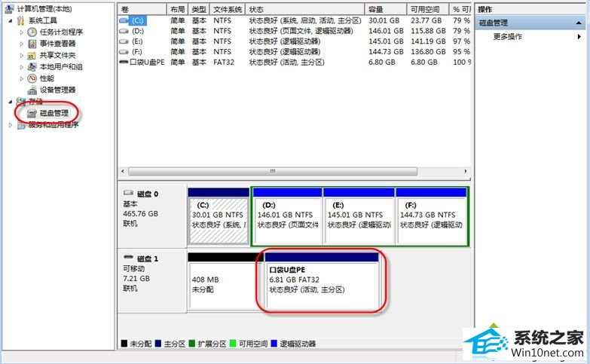
Task: Click the dark blue 主分区 legend swatch
Action: 158,344
